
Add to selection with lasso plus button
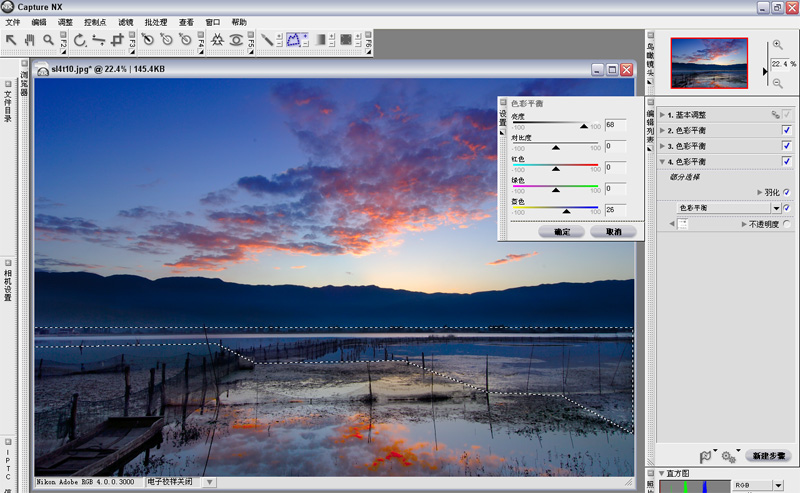coord(305,36)
